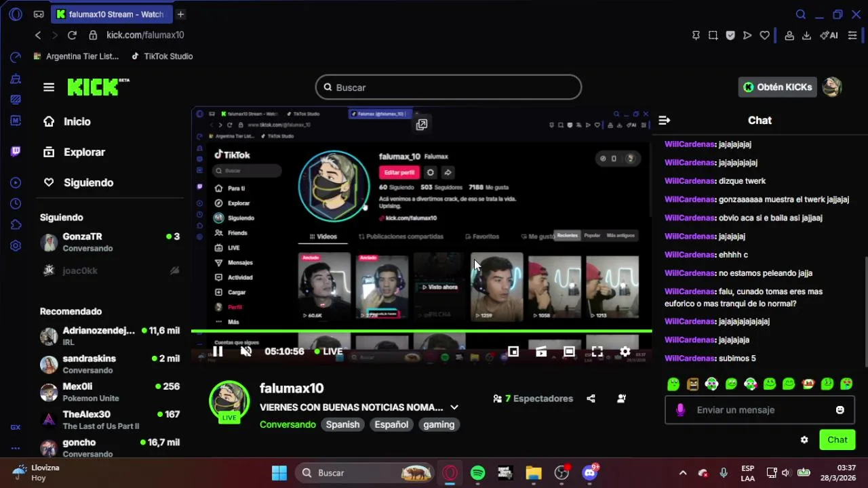The height and width of the screenshot is (488, 868).
Task: Open Twitch in Opera sidebar
Action: tap(16, 151)
